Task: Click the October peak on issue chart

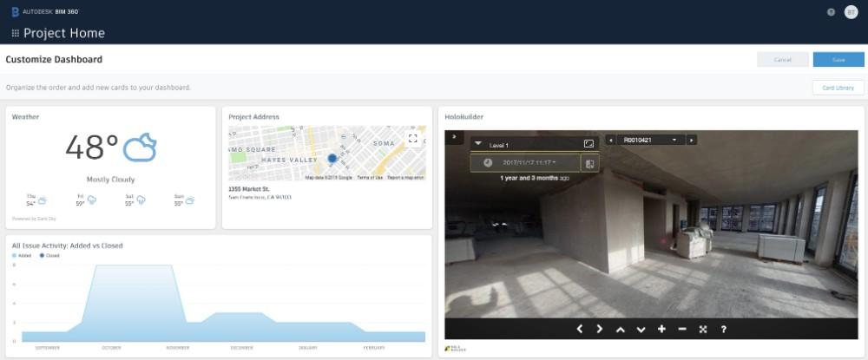Action: (x=133, y=266)
